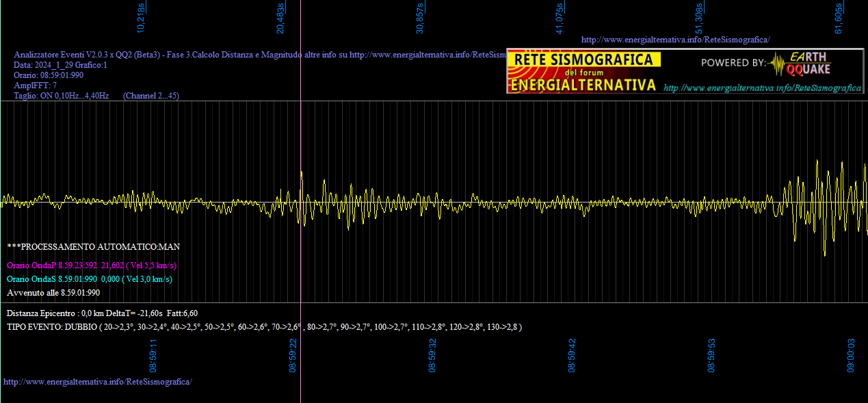Click the 08:59:32 bottom clock label

click(432, 356)
